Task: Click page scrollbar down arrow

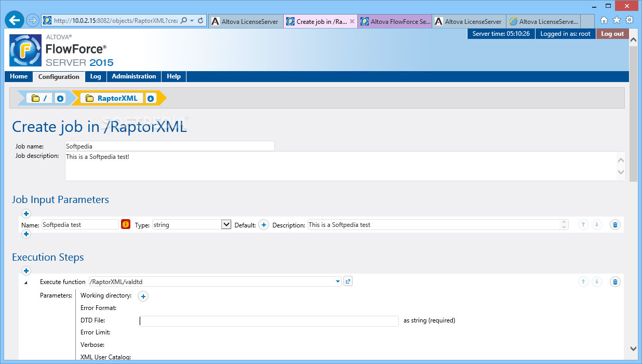Action: coord(633,348)
